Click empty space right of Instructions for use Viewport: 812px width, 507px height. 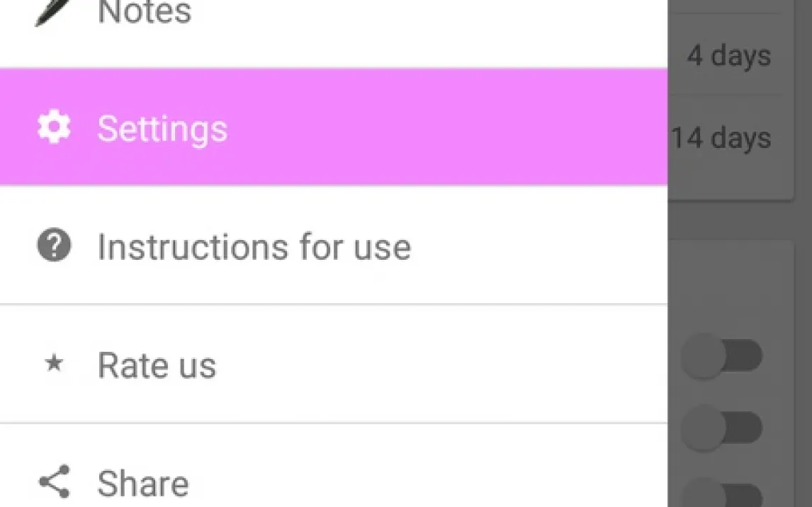point(538,247)
